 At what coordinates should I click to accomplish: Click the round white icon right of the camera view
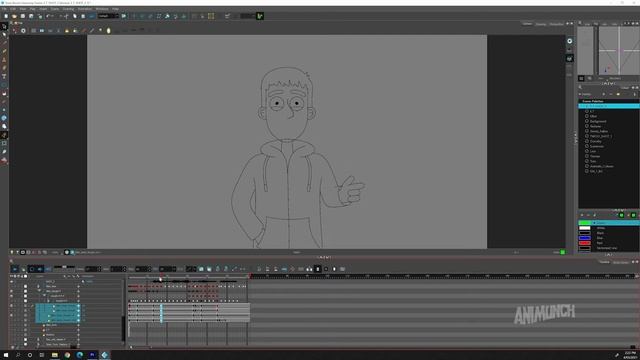569,41
